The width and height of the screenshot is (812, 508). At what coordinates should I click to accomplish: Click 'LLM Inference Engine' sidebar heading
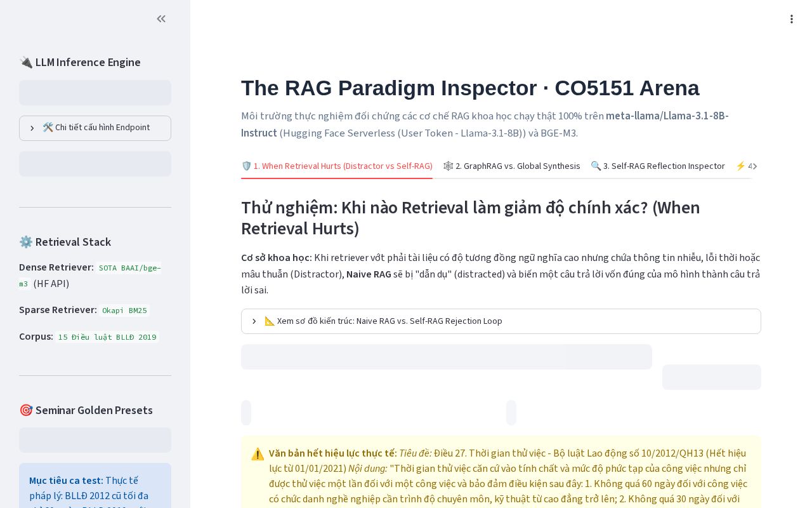80,62
